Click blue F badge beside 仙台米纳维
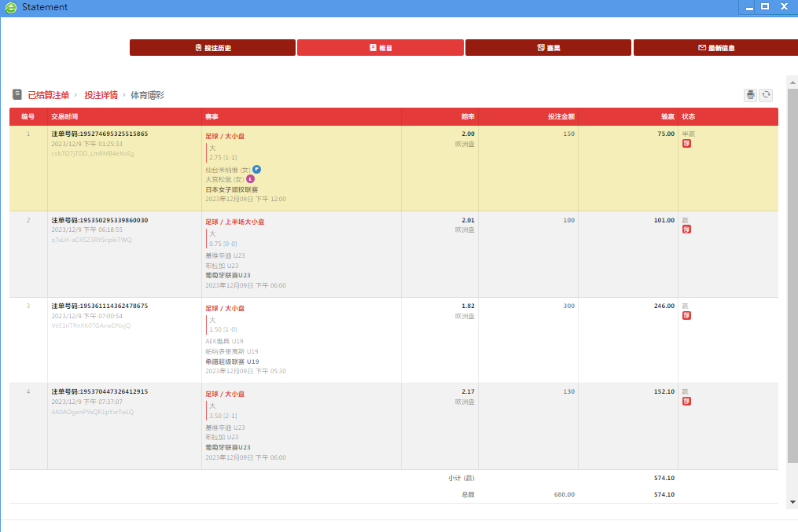The height and width of the screenshot is (532, 798). 256,169
